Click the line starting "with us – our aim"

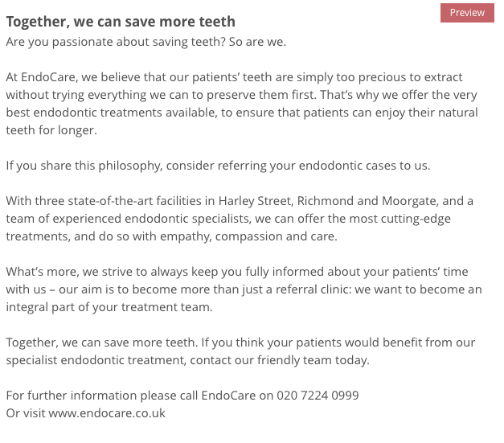244,289
